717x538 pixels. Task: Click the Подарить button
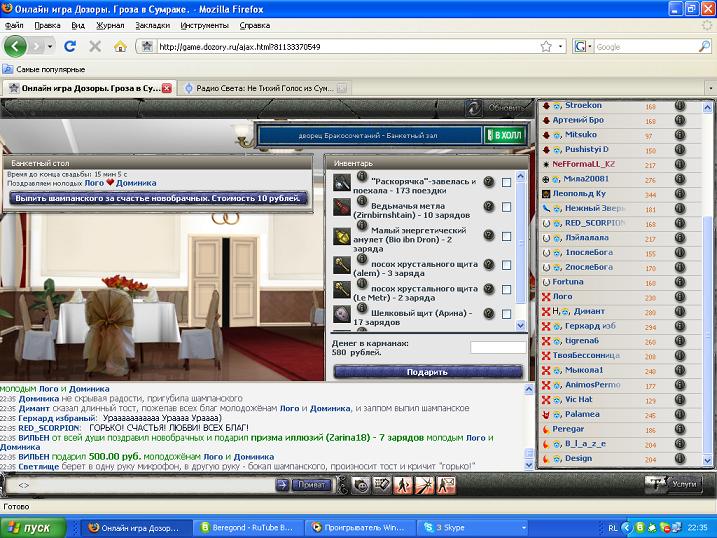tap(428, 372)
